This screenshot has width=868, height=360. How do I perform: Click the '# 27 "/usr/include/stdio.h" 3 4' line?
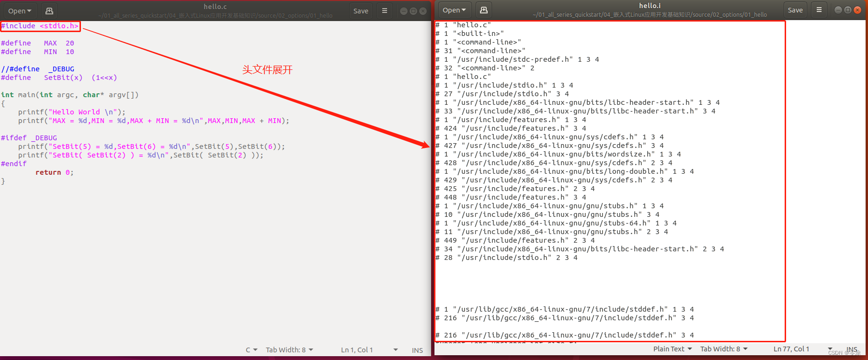coord(503,94)
